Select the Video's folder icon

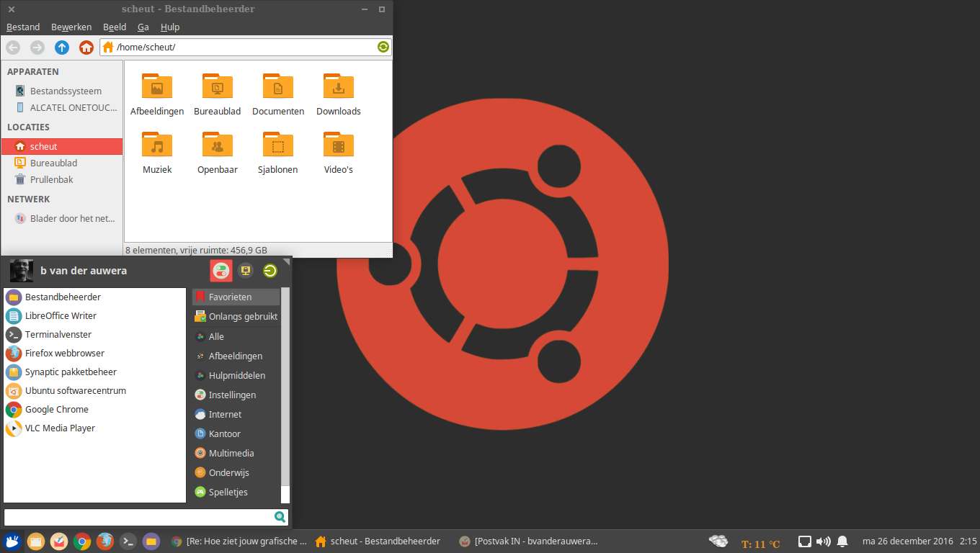pos(339,144)
